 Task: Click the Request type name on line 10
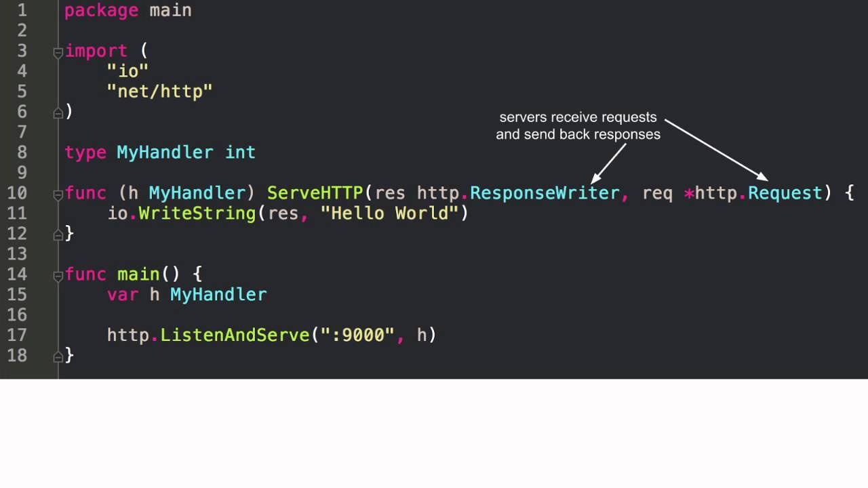point(785,193)
